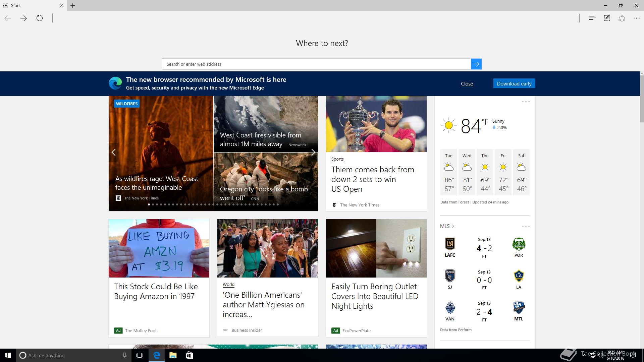Select the first carousel pagination dot
This screenshot has width=644, height=362.
point(149,204)
